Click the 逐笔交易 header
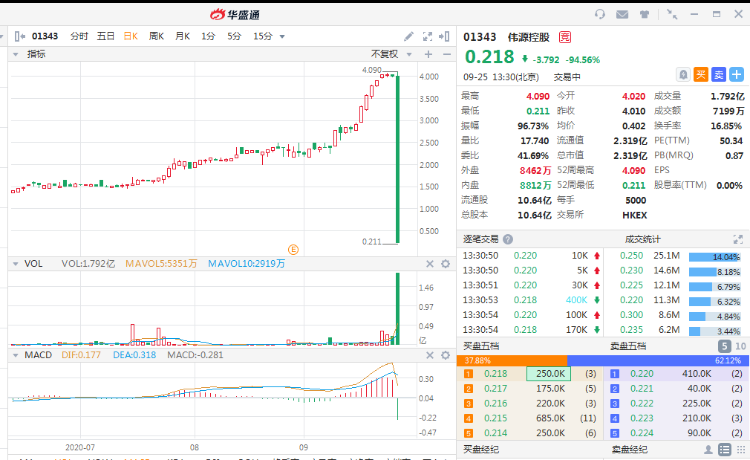750x460 pixels. (480, 239)
